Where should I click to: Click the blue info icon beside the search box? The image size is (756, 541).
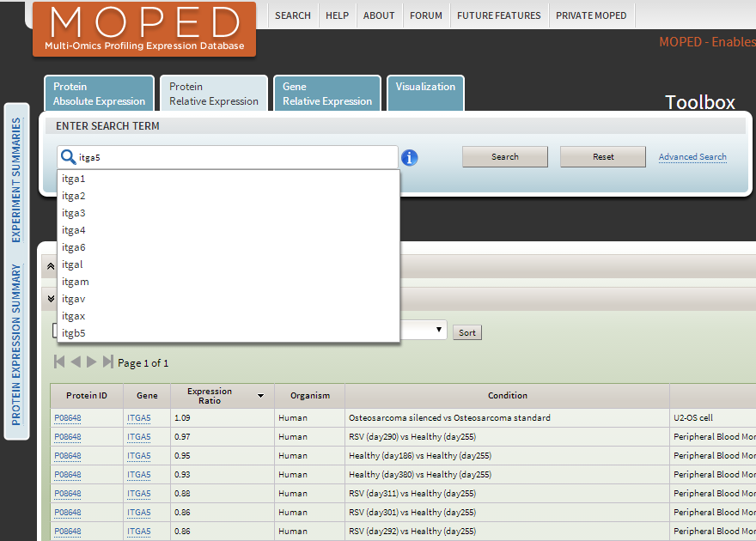pos(410,158)
